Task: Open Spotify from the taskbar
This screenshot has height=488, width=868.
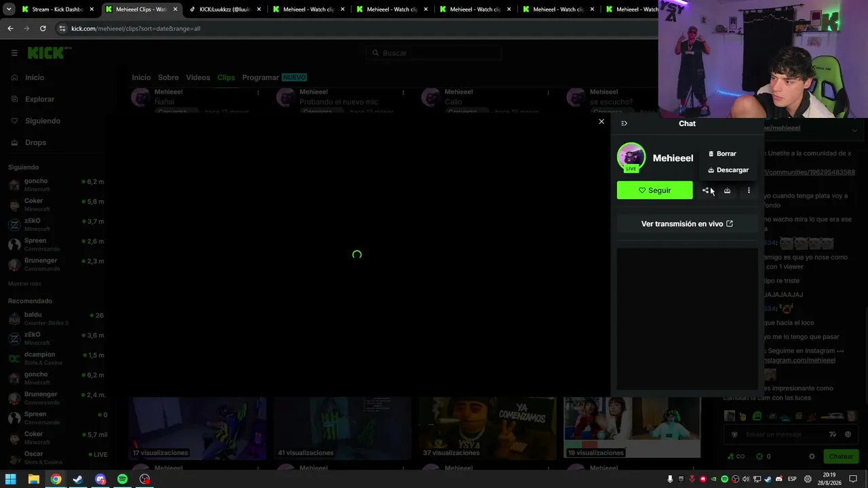Action: 122,479
